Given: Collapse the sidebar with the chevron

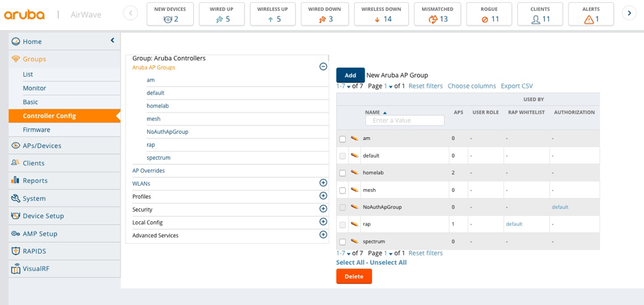Looking at the screenshot, I should [x=112, y=41].
